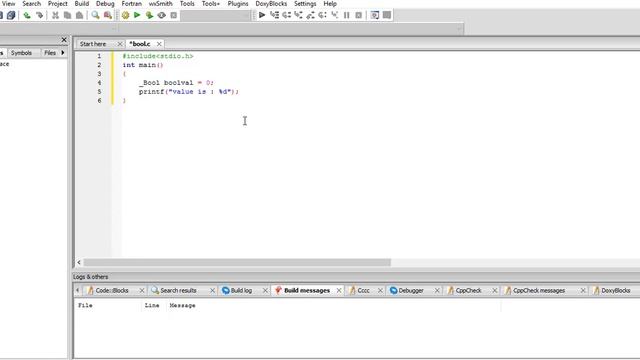Click the Stop debugger icon

pos(358,15)
